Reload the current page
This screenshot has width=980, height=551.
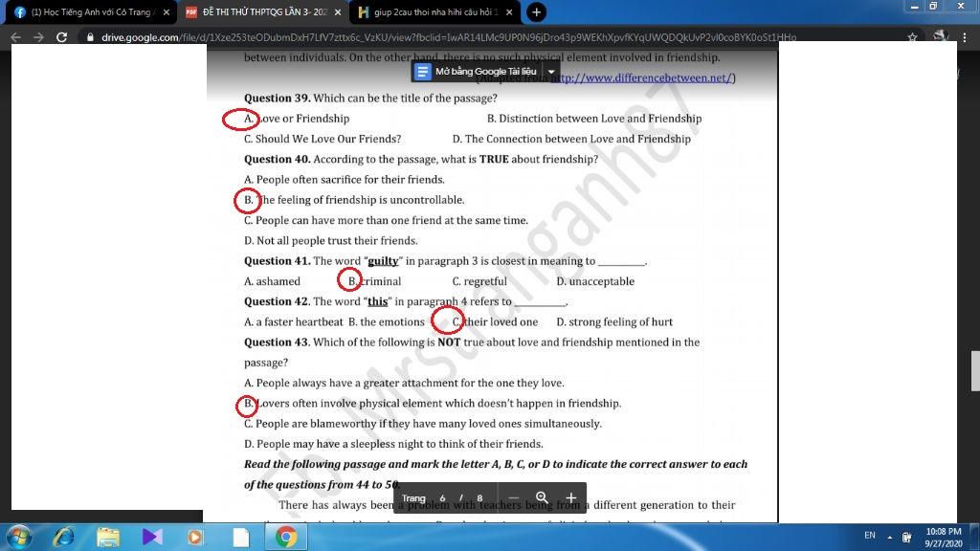click(61, 37)
